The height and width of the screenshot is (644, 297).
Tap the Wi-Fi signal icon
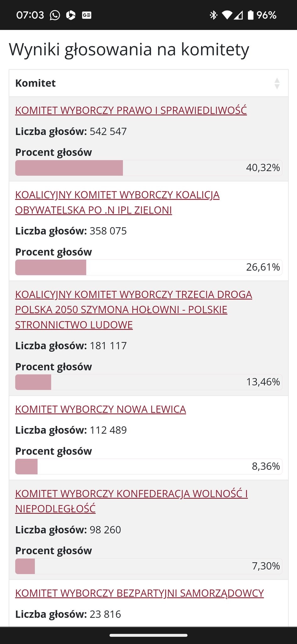227,15
